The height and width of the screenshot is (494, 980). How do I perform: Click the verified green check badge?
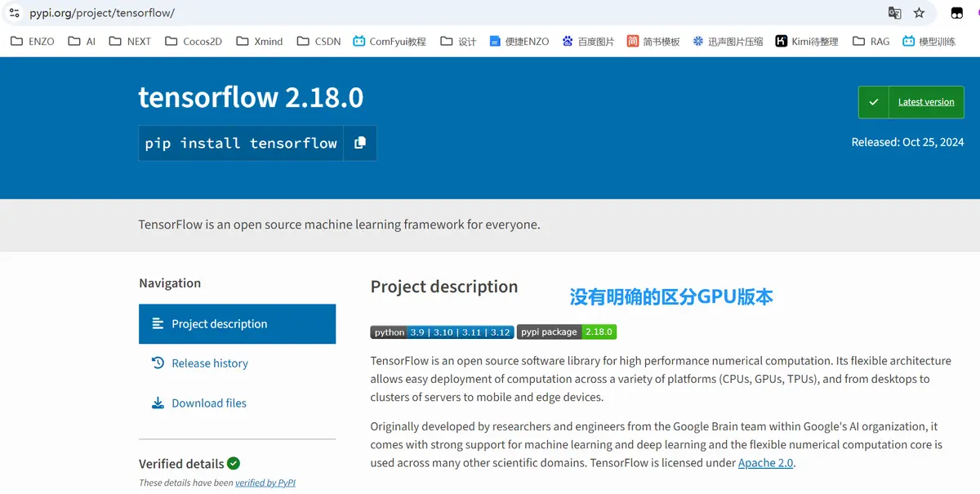coord(234,464)
